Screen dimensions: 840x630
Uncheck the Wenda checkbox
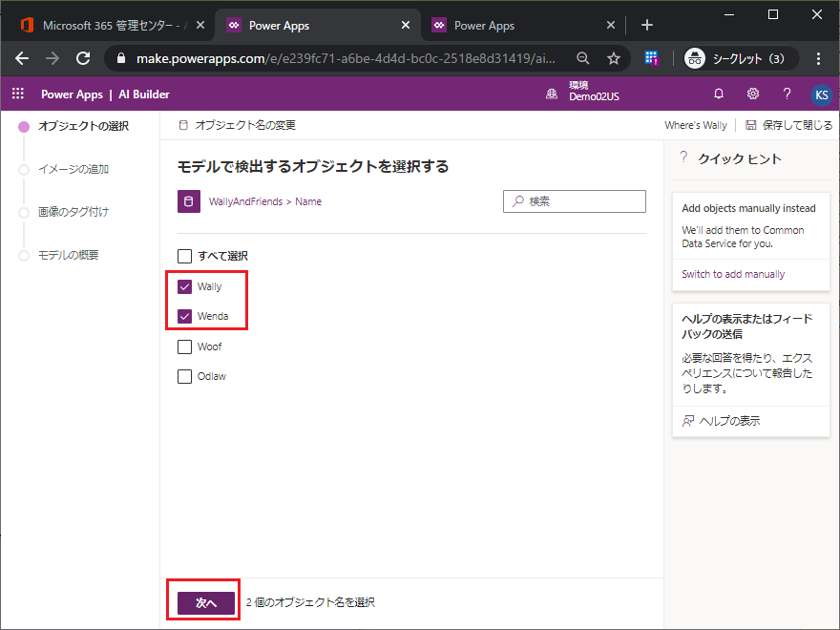coord(185,316)
